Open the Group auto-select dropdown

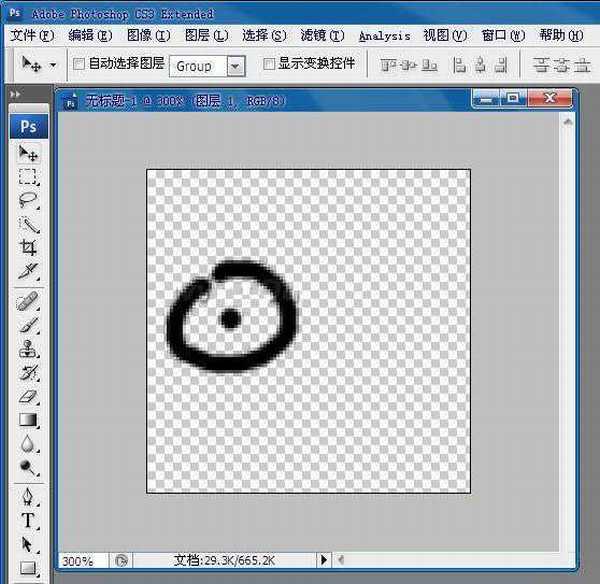235,65
